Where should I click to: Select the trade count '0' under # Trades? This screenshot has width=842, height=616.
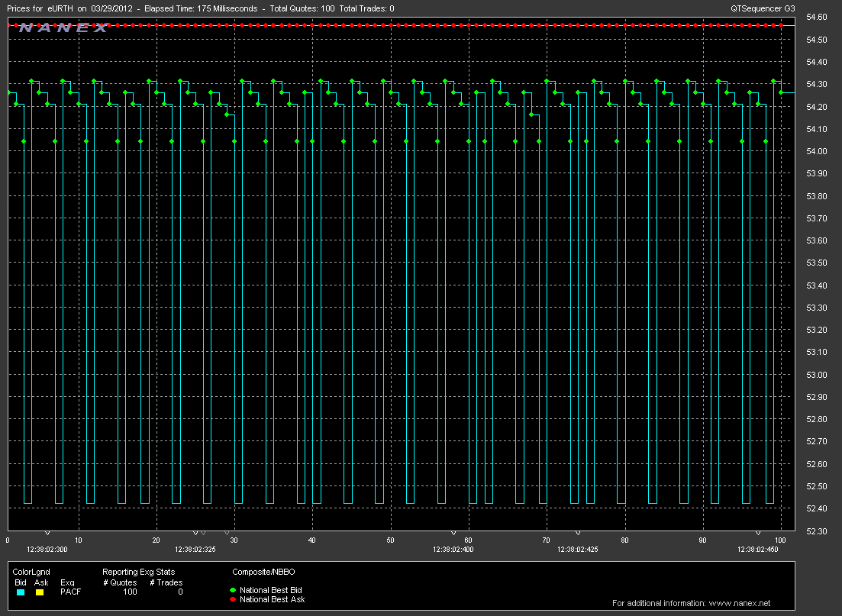point(180,592)
